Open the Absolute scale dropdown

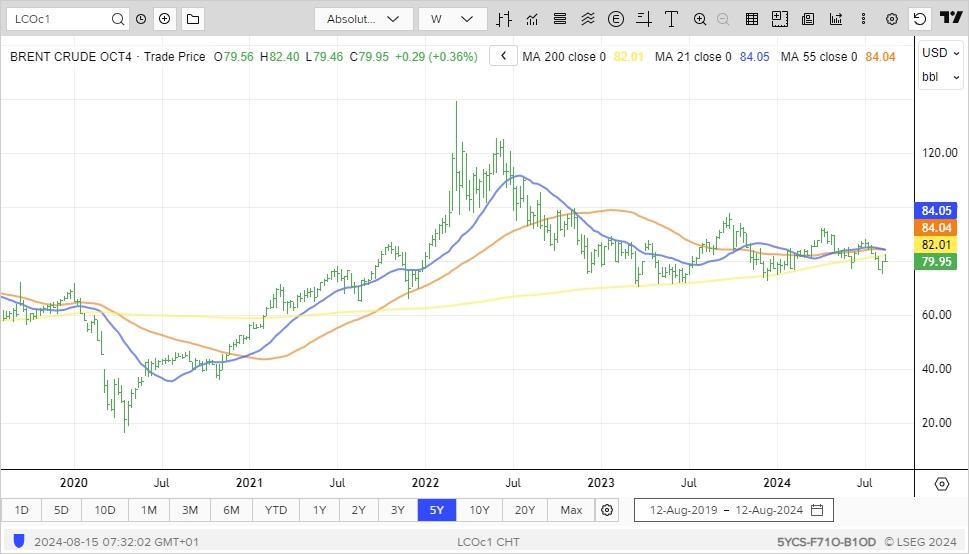coord(363,19)
